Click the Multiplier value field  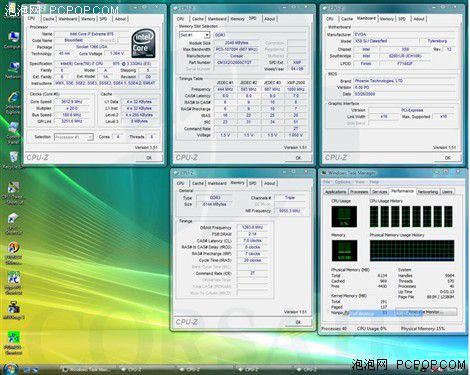pos(72,108)
